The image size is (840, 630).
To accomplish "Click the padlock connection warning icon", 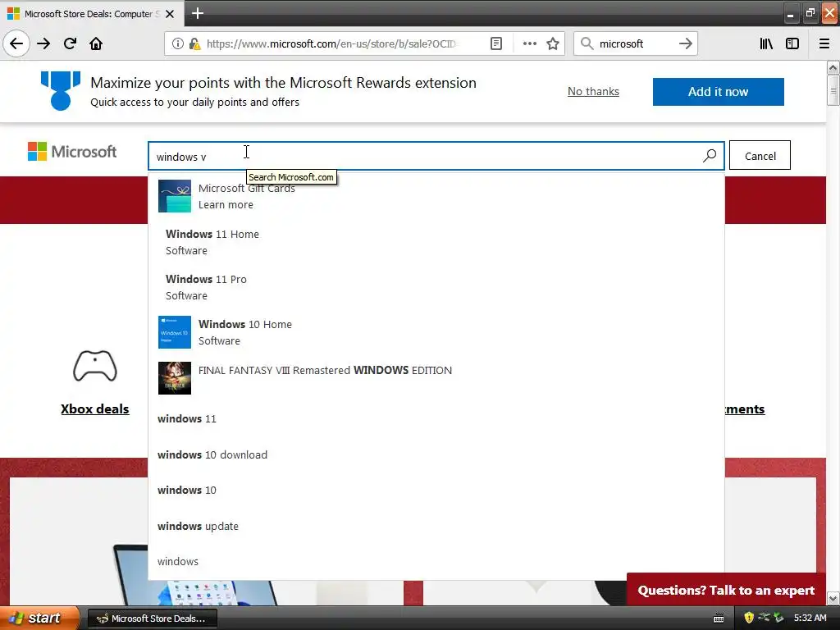I will click(x=194, y=43).
